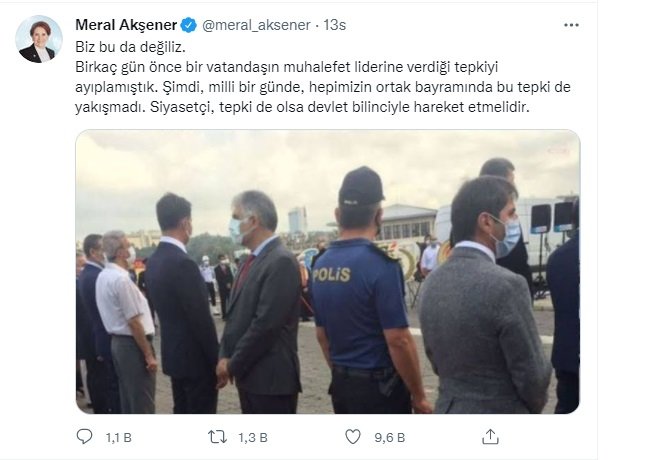This screenshot has height=460, width=670.
Task: Open the share upload icon
Action: (x=490, y=437)
